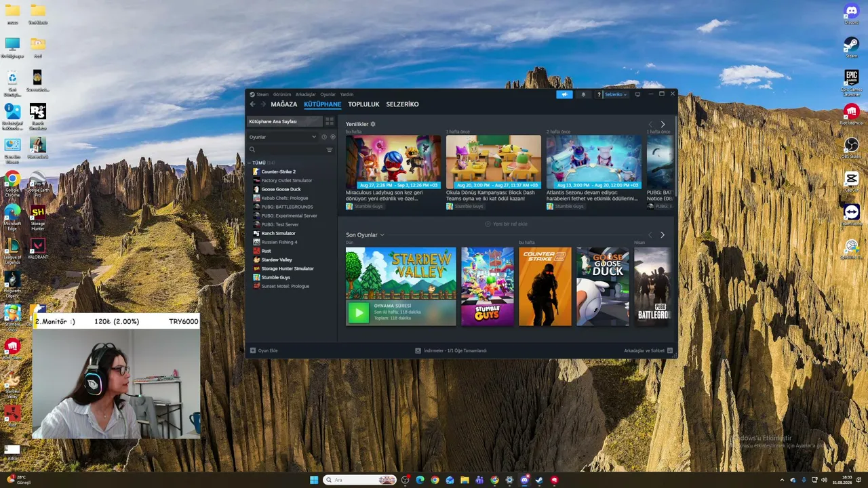Open the Steam menu
This screenshot has height=488, width=868.
point(262,94)
